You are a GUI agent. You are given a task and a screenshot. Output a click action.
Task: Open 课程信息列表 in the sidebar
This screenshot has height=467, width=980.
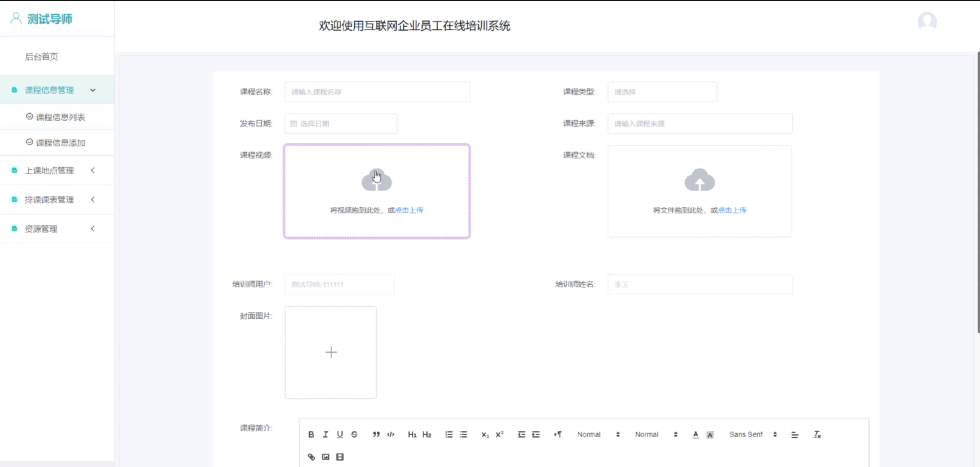(x=60, y=117)
